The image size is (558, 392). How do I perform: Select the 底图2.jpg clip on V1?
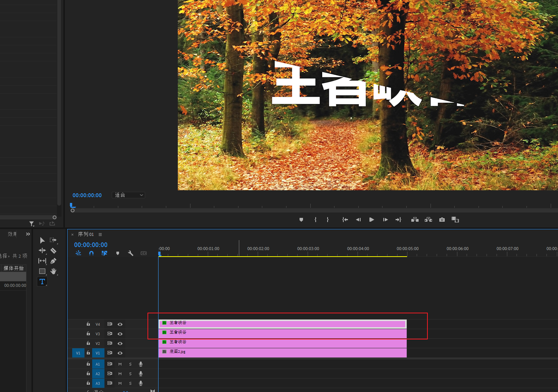click(x=282, y=353)
